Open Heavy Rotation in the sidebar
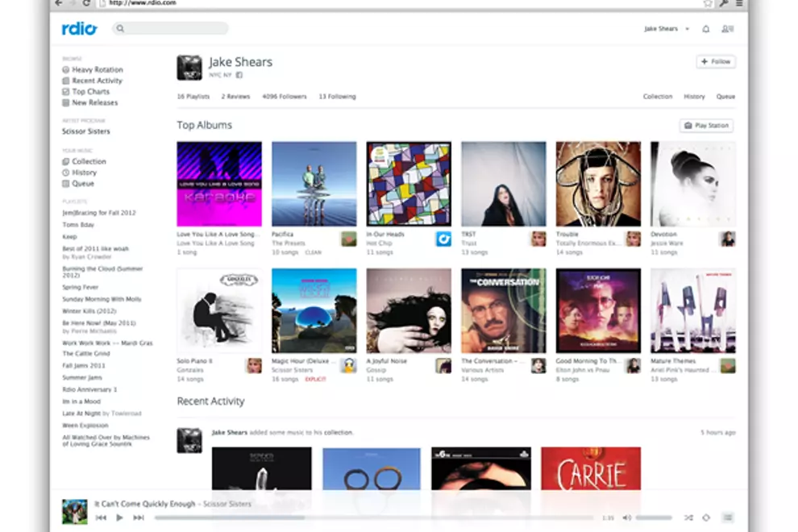This screenshot has width=798, height=532. click(97, 70)
